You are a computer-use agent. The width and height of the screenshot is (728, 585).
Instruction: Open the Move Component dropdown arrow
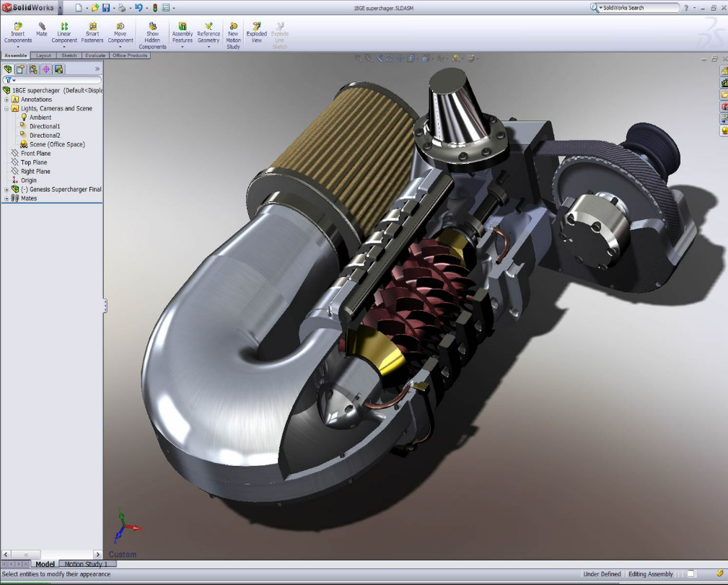click(x=120, y=47)
